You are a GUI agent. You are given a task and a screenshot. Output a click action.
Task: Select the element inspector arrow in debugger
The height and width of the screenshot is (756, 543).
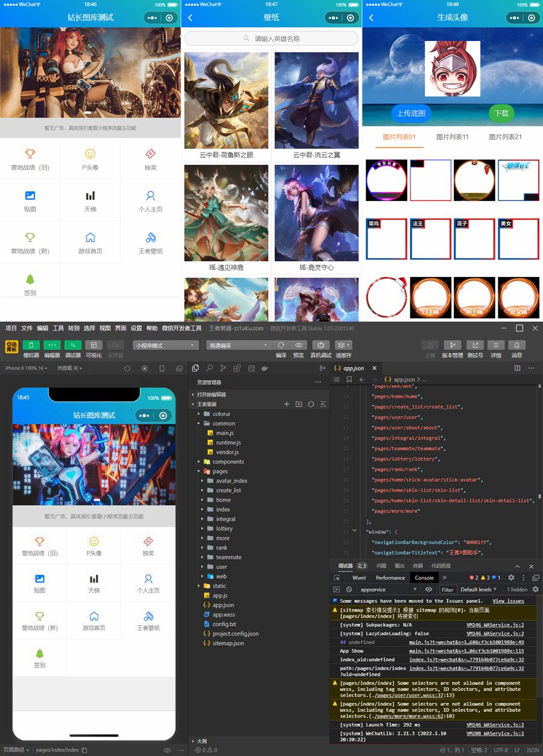337,577
